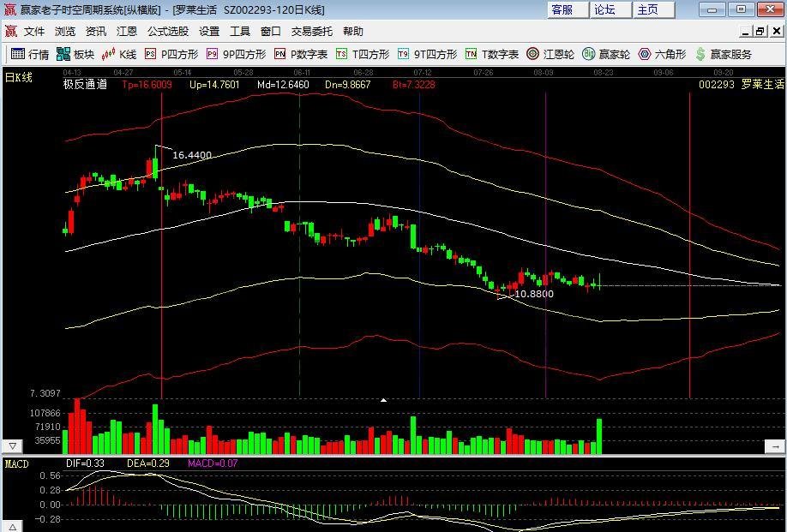787x532 pixels.
Task: Click the 08-23 date axis label
Action: [x=604, y=73]
